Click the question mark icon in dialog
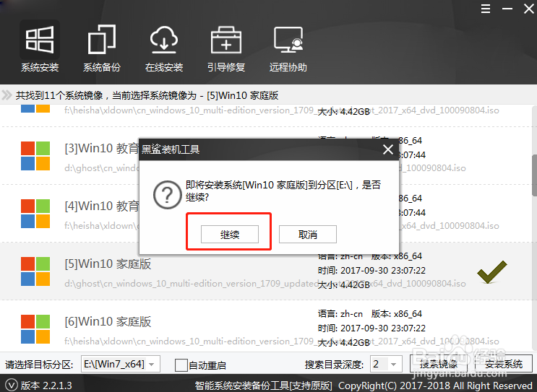The image size is (537, 392). (167, 195)
